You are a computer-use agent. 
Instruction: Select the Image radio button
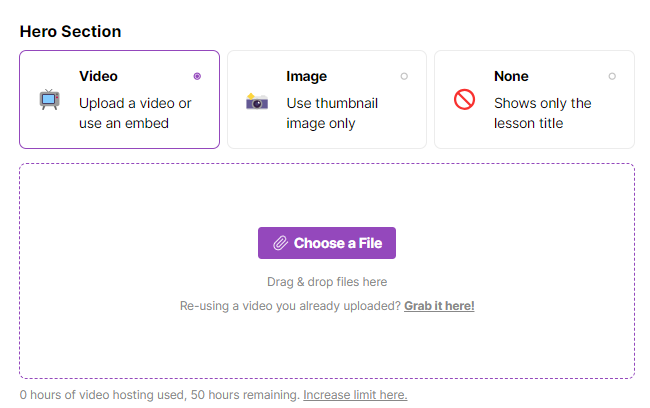click(x=404, y=76)
